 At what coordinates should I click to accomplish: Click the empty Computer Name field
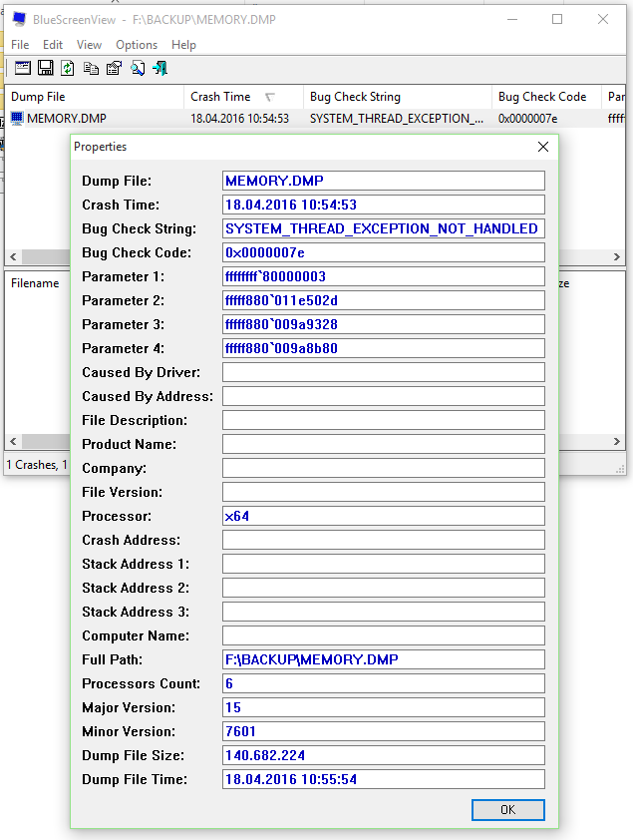[x=384, y=635]
